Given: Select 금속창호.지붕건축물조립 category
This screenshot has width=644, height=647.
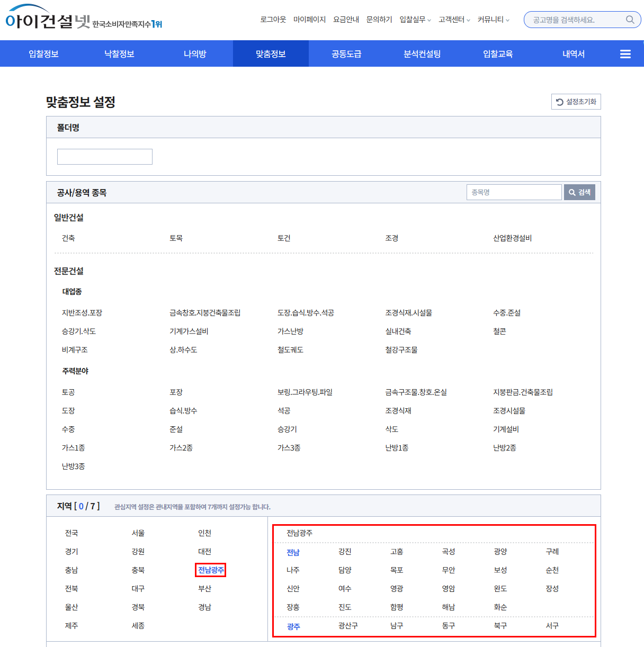Looking at the screenshot, I should (205, 313).
